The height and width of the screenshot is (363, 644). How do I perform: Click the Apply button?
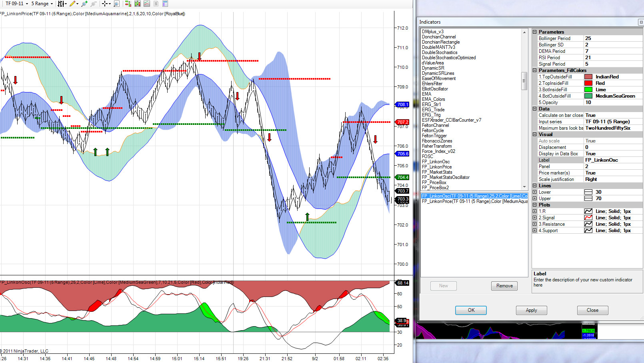click(x=532, y=310)
